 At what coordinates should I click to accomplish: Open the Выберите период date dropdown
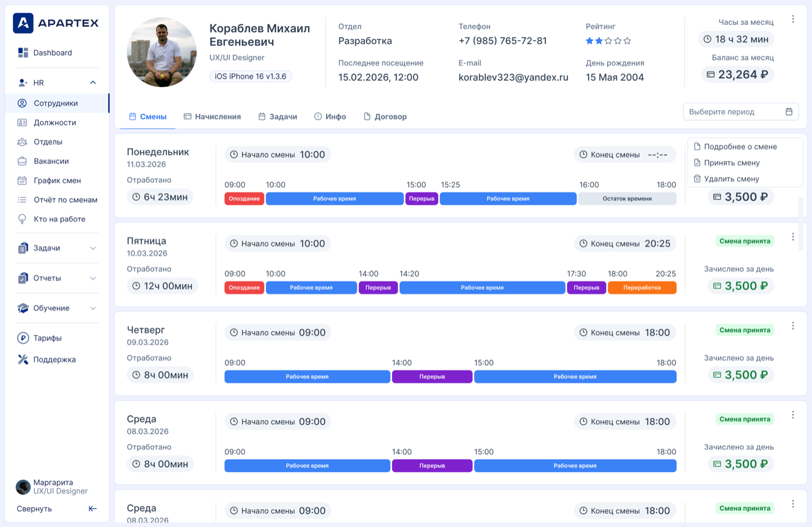[x=741, y=112]
